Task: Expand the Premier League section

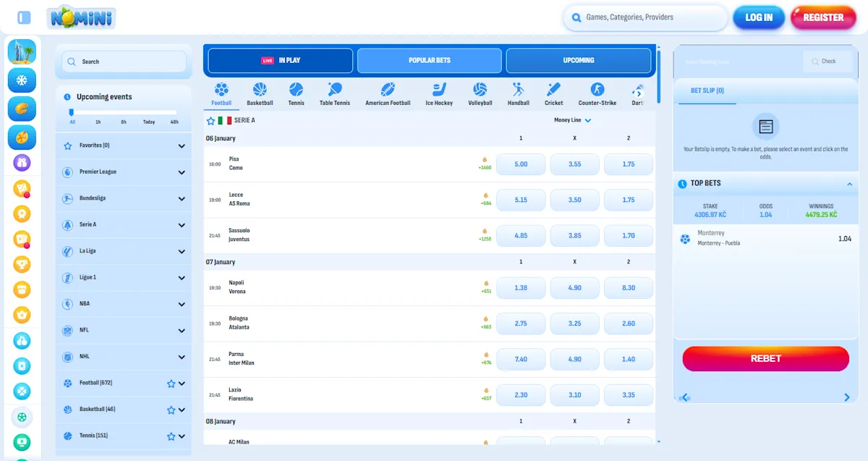Action: (123, 172)
